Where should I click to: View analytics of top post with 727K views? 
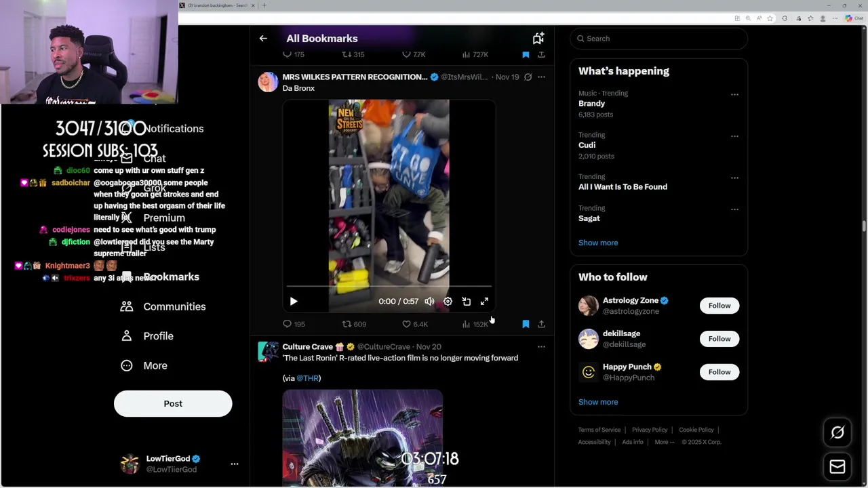point(475,54)
